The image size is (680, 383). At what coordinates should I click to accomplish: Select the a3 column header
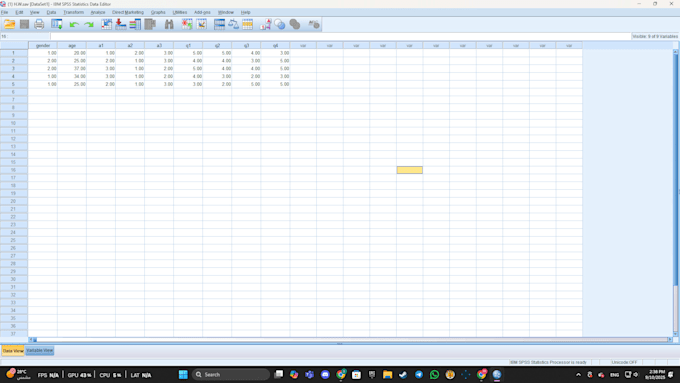(159, 46)
